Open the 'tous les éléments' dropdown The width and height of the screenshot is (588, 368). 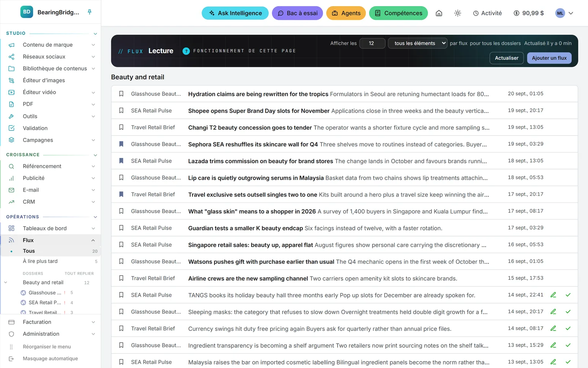click(x=418, y=43)
